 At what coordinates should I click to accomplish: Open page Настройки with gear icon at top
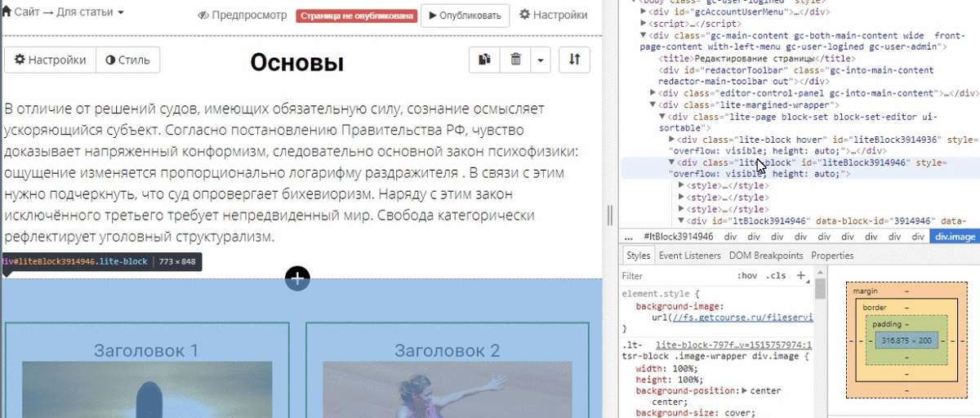[x=553, y=15]
